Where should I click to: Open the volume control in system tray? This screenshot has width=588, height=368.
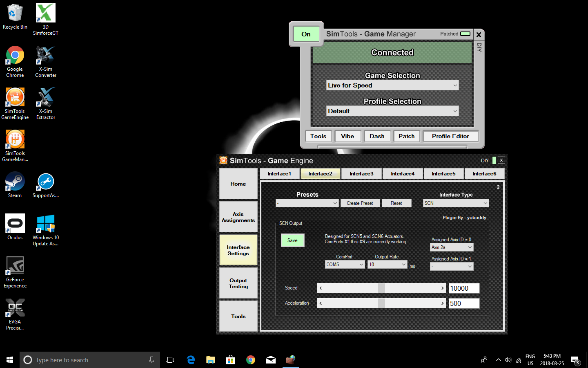(508, 360)
